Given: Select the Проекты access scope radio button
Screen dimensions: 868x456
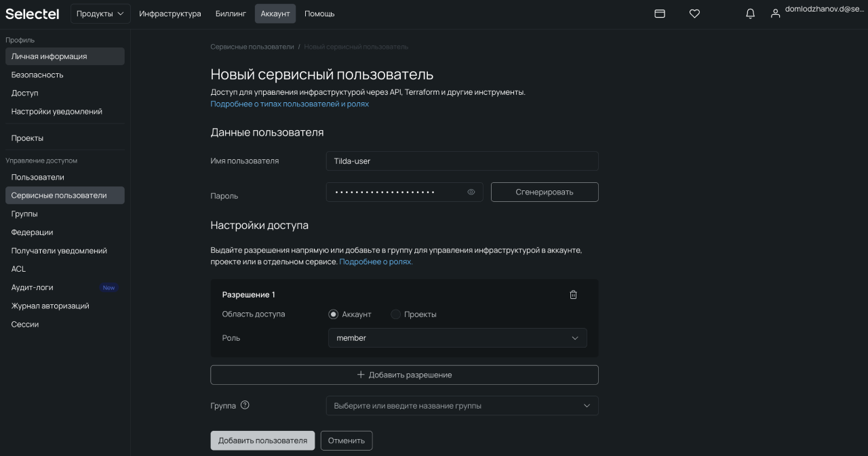Looking at the screenshot, I should (x=395, y=314).
